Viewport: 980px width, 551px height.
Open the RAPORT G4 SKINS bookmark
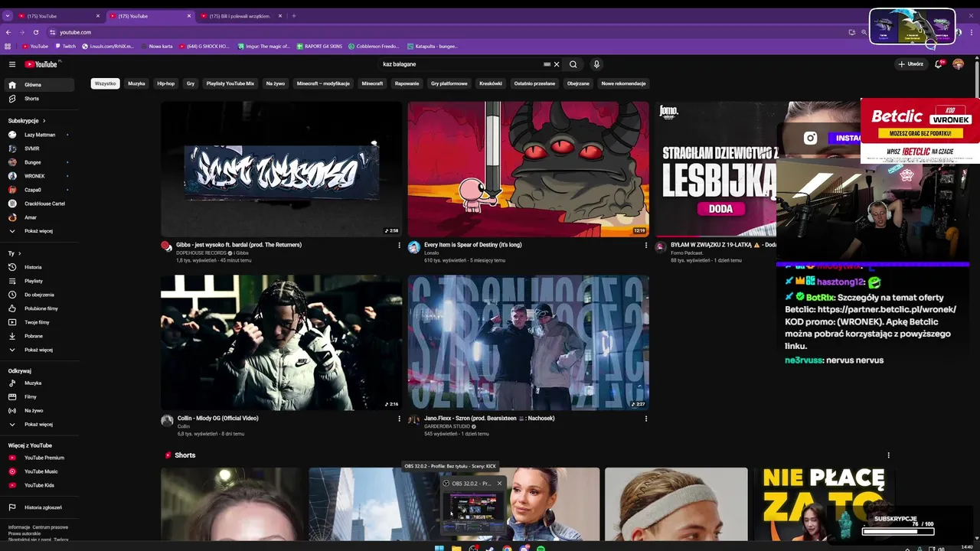[319, 46]
